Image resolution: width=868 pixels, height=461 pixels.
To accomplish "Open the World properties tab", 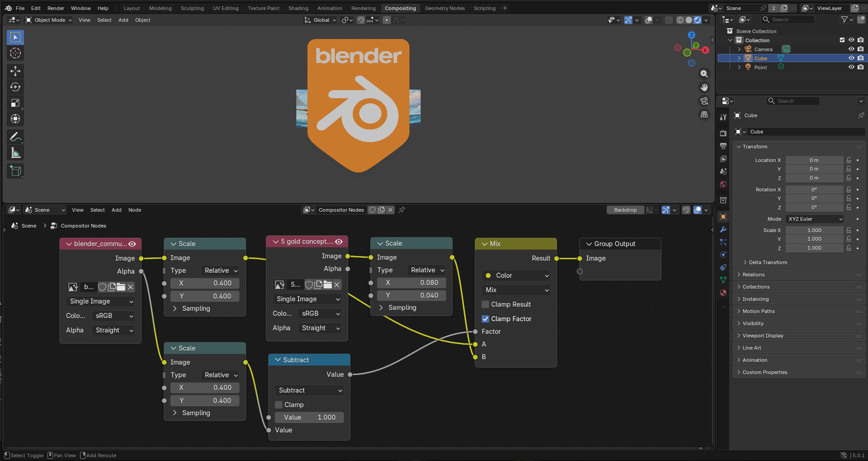I will pos(723,184).
